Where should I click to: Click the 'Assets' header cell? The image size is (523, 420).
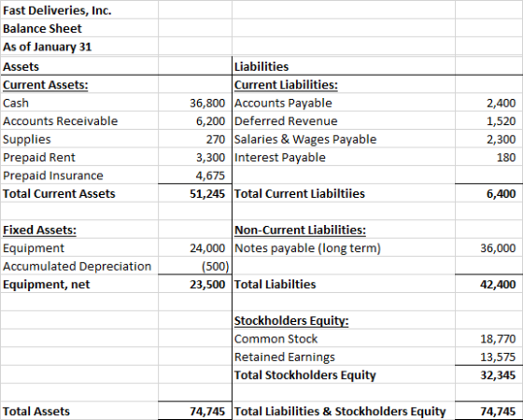(21, 66)
